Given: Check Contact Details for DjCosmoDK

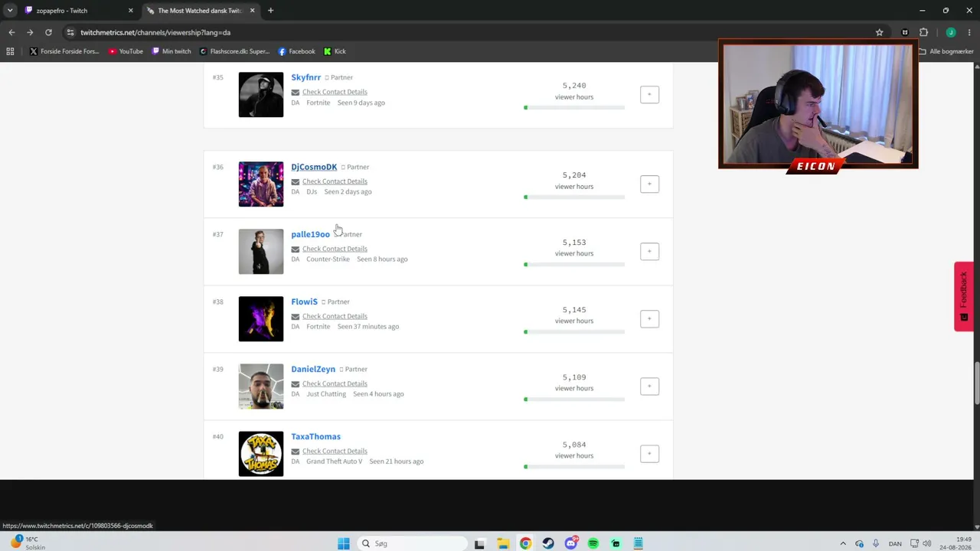Looking at the screenshot, I should click(335, 181).
